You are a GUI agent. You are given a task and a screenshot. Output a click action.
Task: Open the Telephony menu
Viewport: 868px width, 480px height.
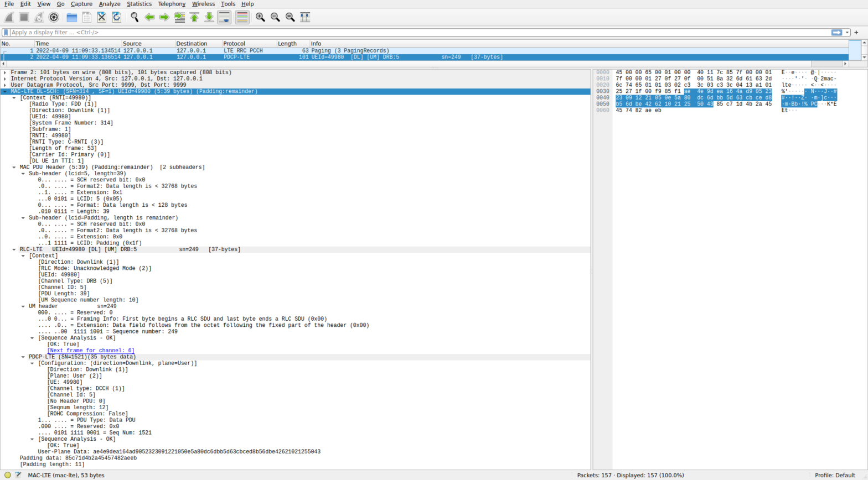[x=172, y=4]
